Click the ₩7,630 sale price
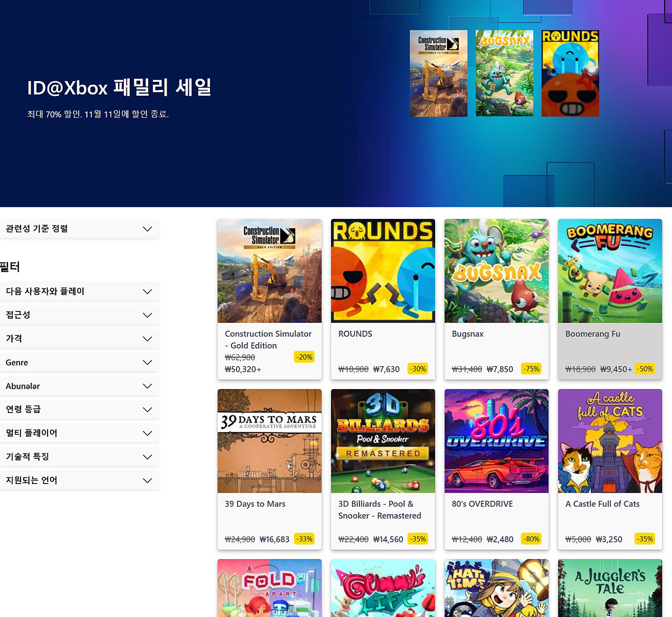The height and width of the screenshot is (617, 672). 386,369
